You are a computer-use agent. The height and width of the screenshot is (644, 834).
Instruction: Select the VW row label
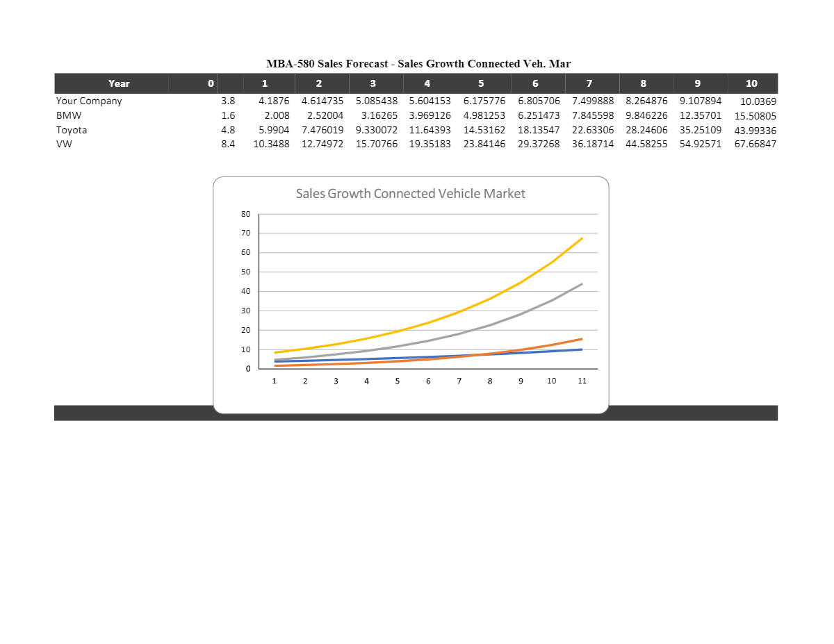tap(64, 144)
